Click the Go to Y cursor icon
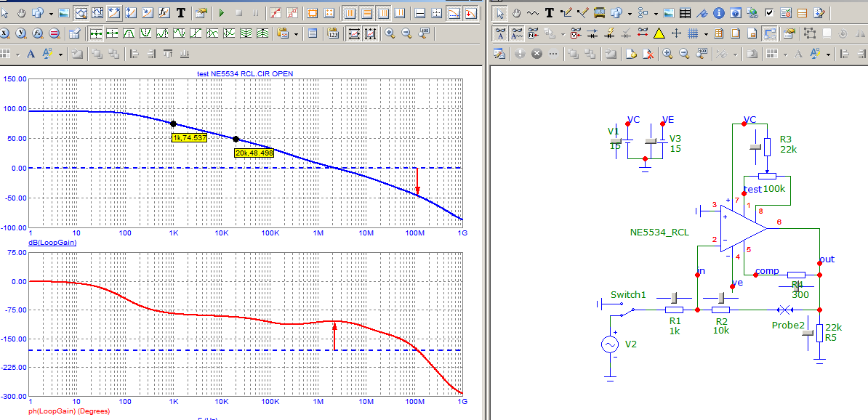Screen dimensions: 868x420 pyautogui.click(x=21, y=33)
